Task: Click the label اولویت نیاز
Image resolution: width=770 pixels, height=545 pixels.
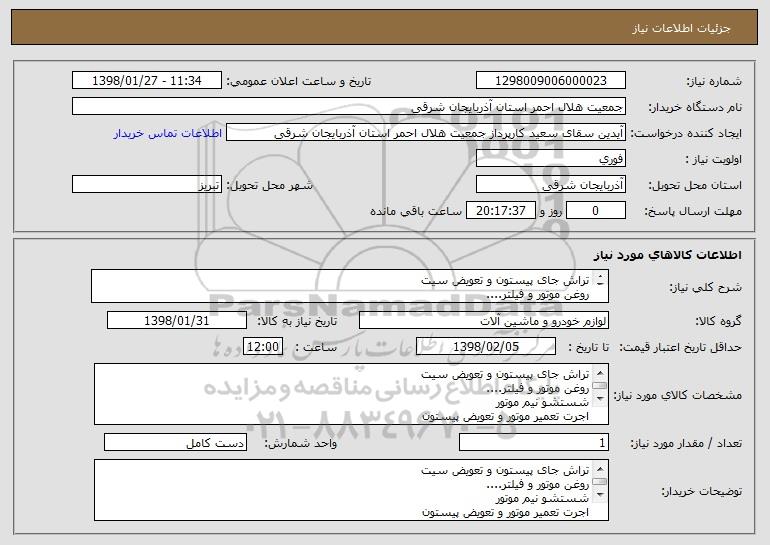Action: [714, 159]
